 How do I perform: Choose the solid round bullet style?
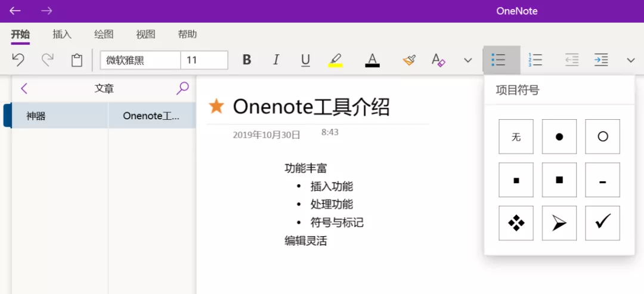click(x=559, y=137)
